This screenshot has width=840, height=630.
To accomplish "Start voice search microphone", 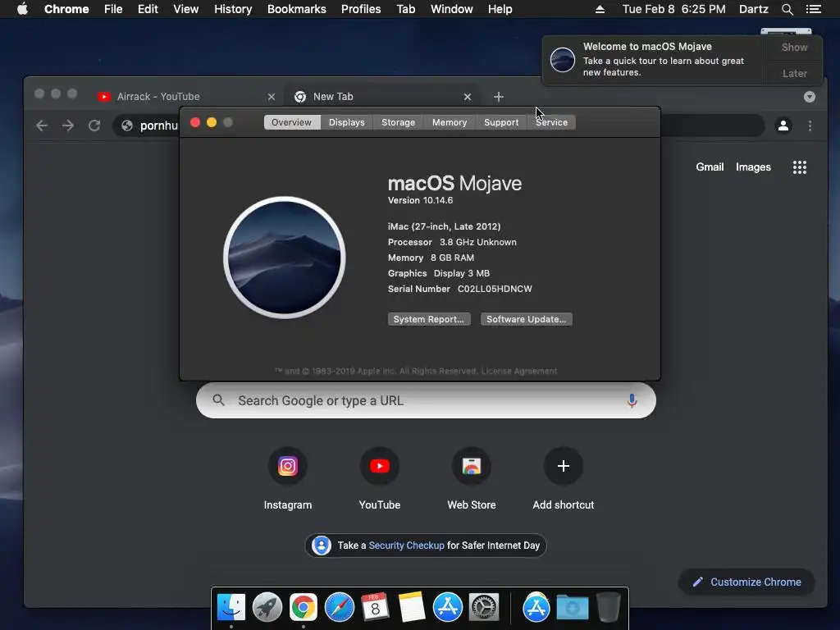I will [632, 400].
